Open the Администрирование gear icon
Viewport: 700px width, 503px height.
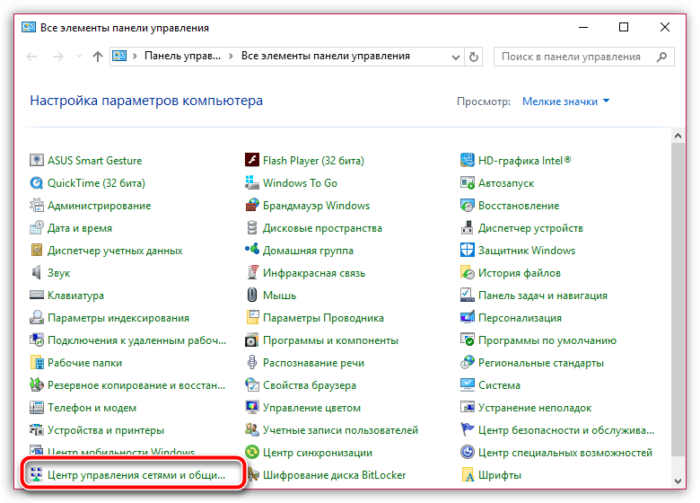click(36, 205)
